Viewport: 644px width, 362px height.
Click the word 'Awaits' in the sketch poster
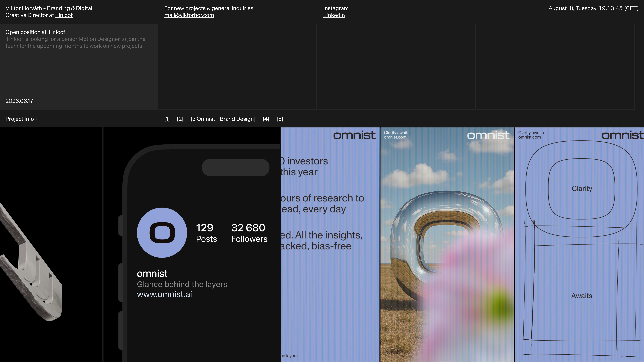coord(582,296)
